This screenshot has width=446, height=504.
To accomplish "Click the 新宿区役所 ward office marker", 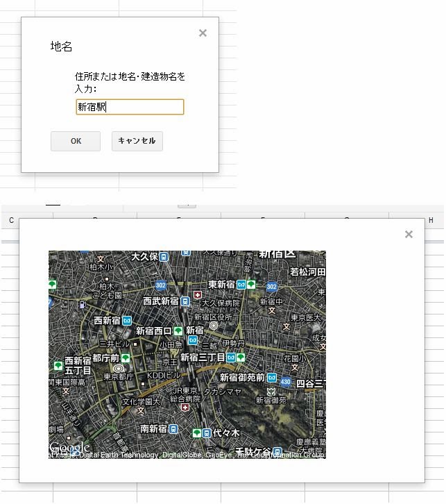I will [x=213, y=325].
